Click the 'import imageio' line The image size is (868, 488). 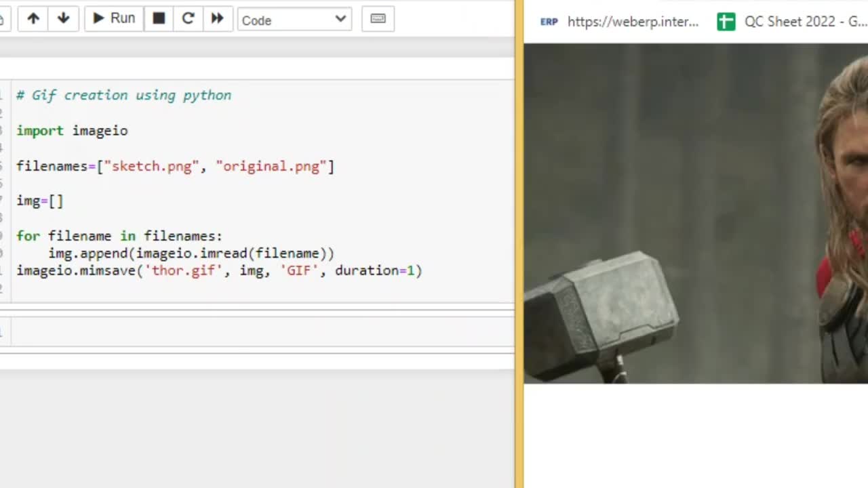(72, 130)
